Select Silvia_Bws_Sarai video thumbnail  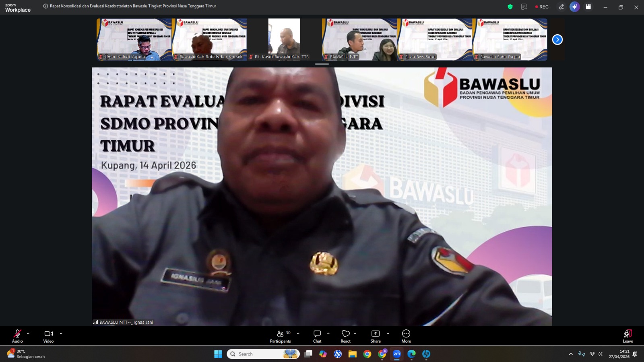(x=435, y=39)
